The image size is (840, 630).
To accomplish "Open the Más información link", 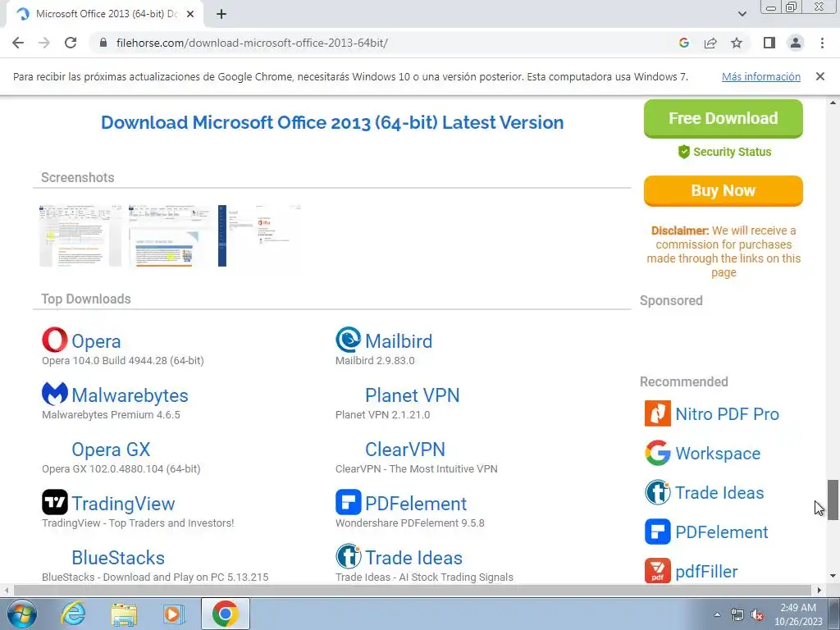I will click(761, 76).
